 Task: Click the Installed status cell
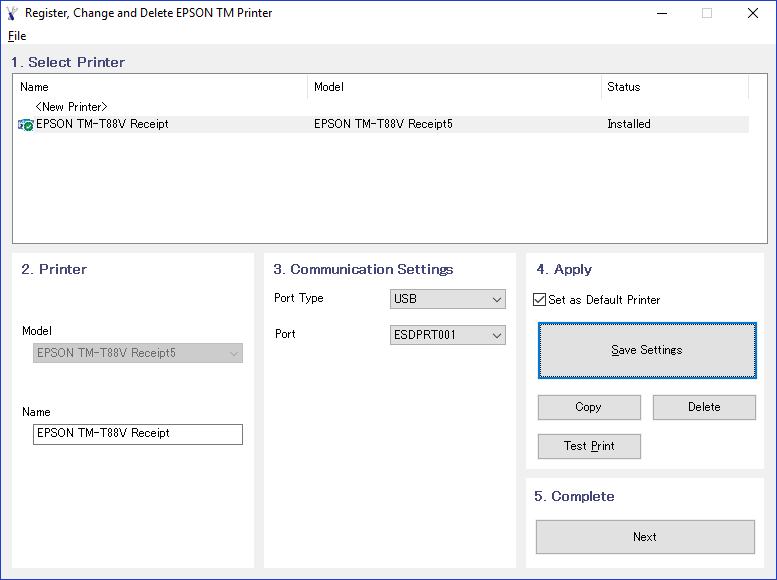pyautogui.click(x=628, y=124)
